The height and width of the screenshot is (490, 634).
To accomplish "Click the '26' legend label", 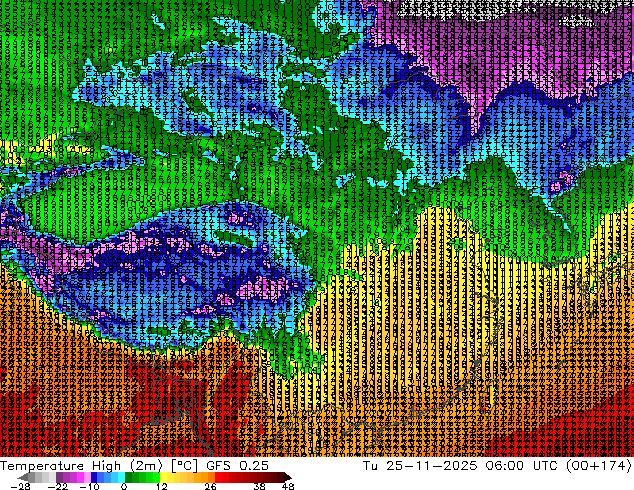I will 210,486.
